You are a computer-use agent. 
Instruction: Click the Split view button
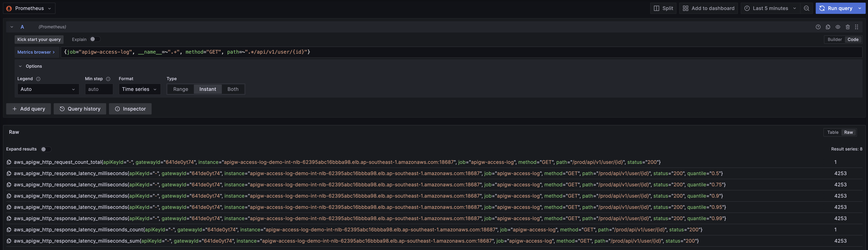(x=663, y=8)
